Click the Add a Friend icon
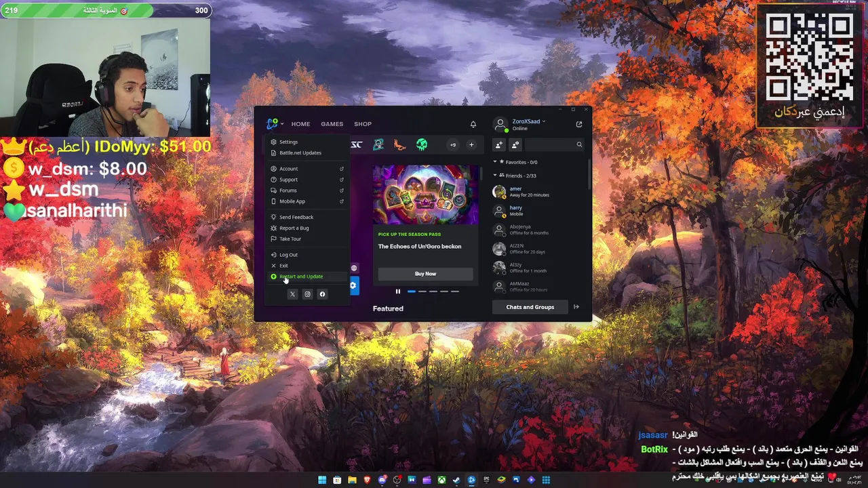The image size is (868, 488). pos(499,144)
